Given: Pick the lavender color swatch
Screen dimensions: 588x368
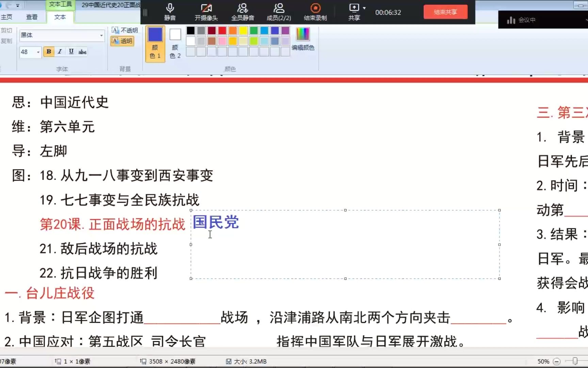Looking at the screenshot, I should [x=285, y=41].
